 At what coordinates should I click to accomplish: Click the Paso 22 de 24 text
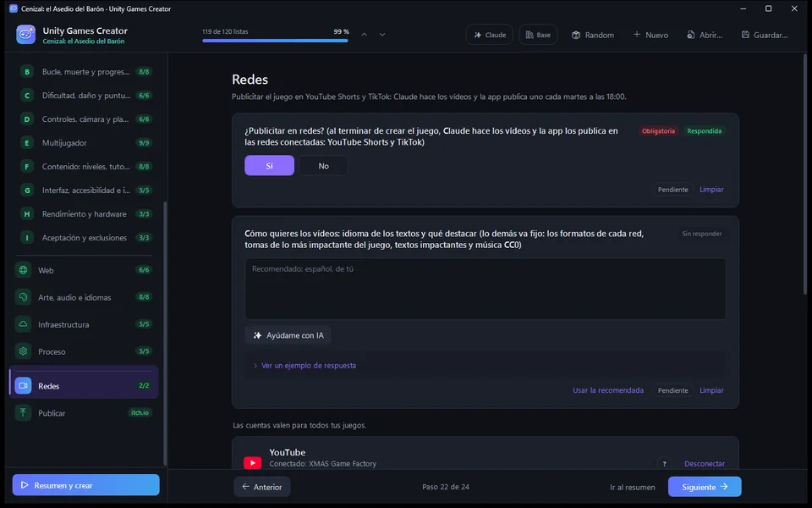(446, 487)
